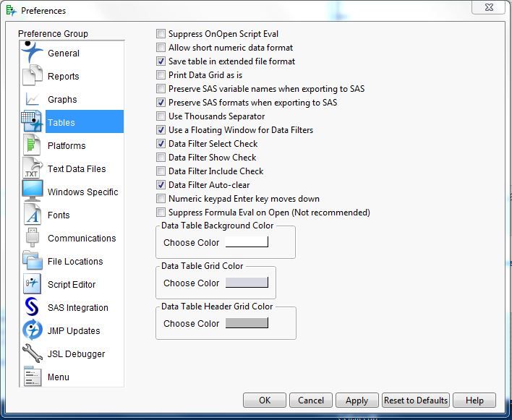The width and height of the screenshot is (512, 420).
Task: Click Cancel to discard changes
Action: tap(311, 400)
